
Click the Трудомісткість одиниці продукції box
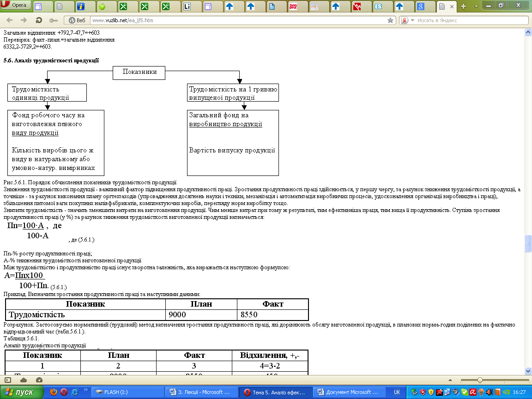(47, 93)
